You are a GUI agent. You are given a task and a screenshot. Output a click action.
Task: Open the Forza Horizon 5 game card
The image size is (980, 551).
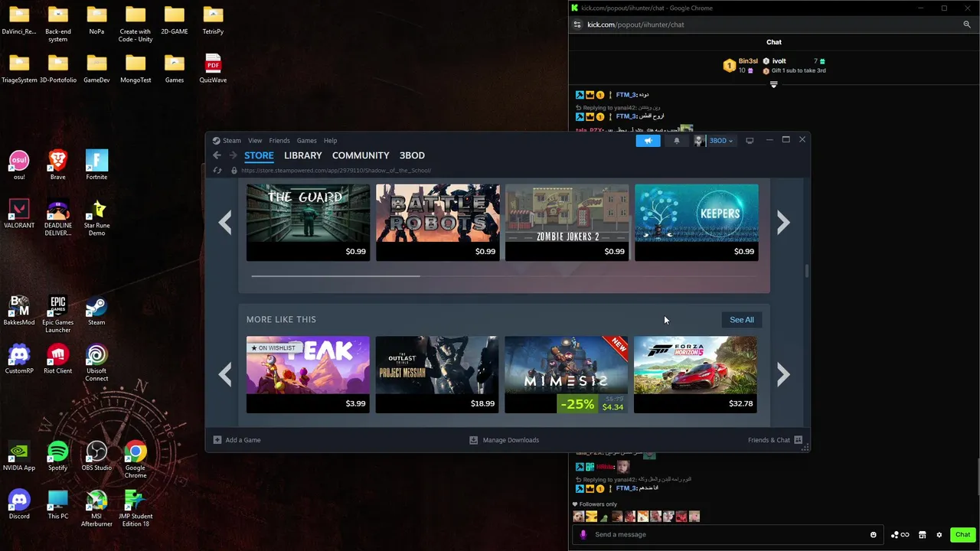(695, 375)
